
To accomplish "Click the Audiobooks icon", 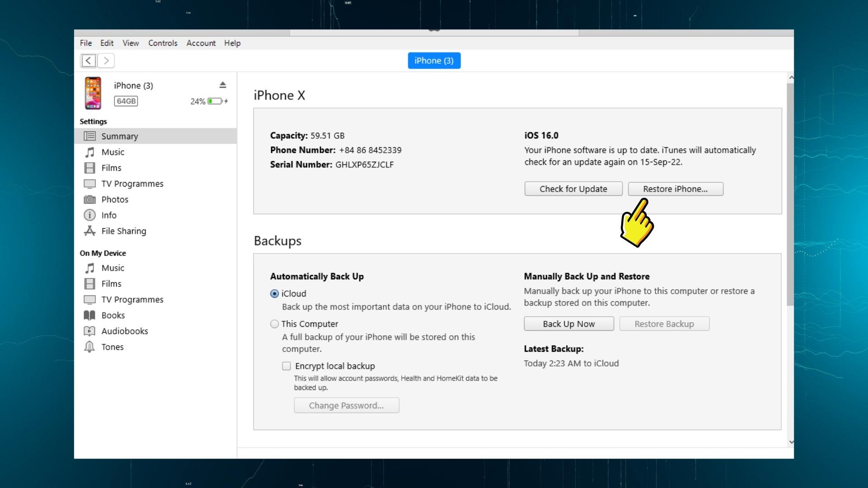I will point(90,331).
